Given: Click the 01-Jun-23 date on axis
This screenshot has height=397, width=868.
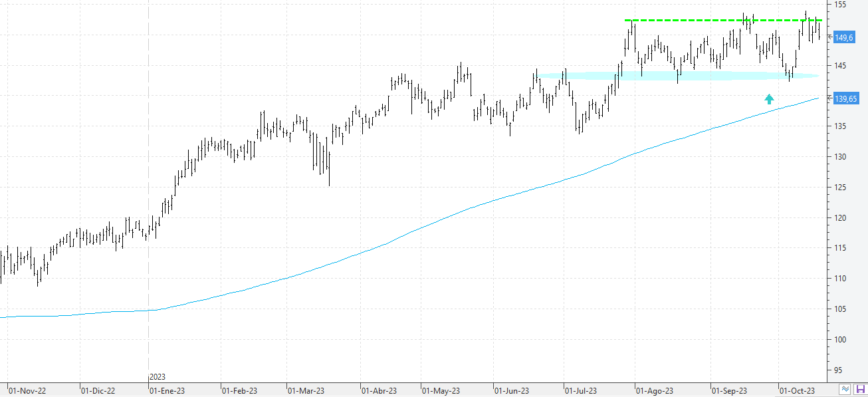Looking at the screenshot, I should [512, 391].
